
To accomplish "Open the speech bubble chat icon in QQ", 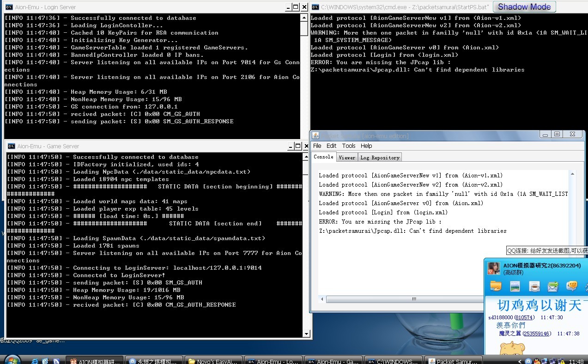I will [572, 286].
